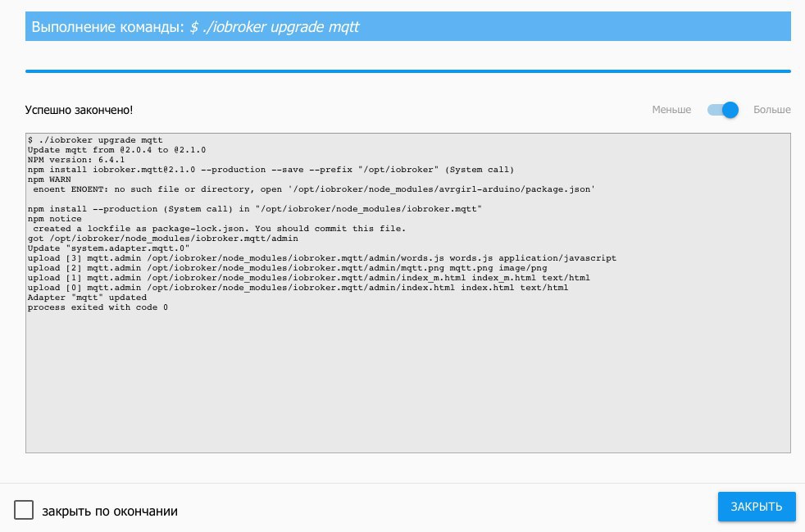Click the log line 'npm WARN'
This screenshot has height=532, width=805.
[49, 180]
